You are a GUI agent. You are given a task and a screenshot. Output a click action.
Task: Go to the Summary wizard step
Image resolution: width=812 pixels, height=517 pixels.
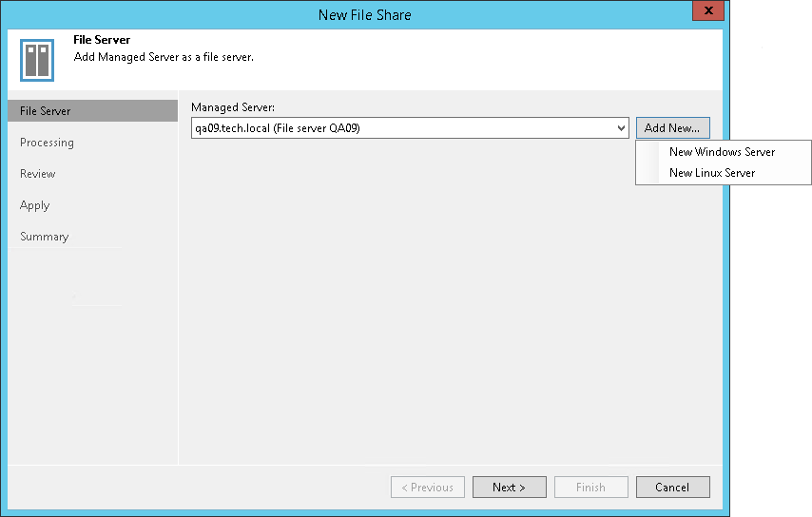[x=44, y=237]
